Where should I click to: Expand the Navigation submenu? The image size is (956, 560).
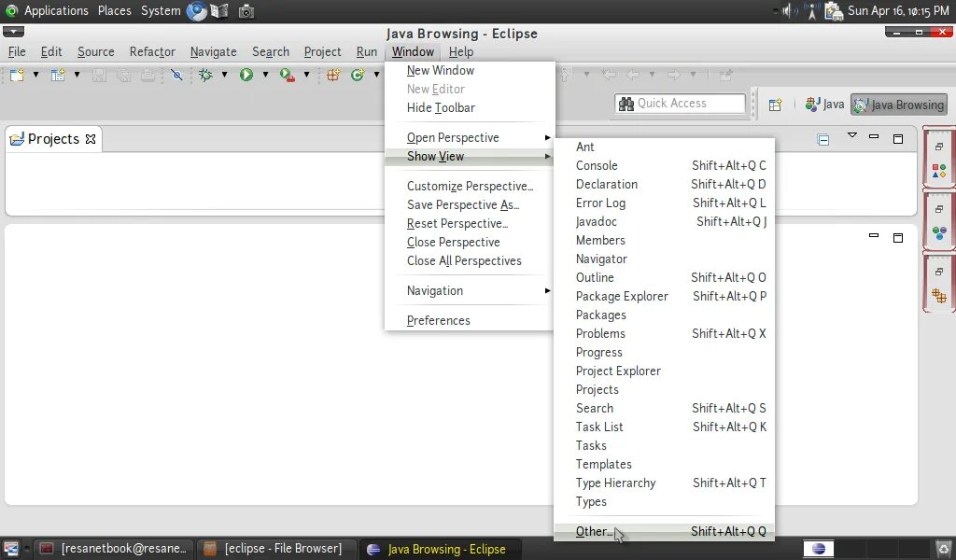pyautogui.click(x=470, y=290)
